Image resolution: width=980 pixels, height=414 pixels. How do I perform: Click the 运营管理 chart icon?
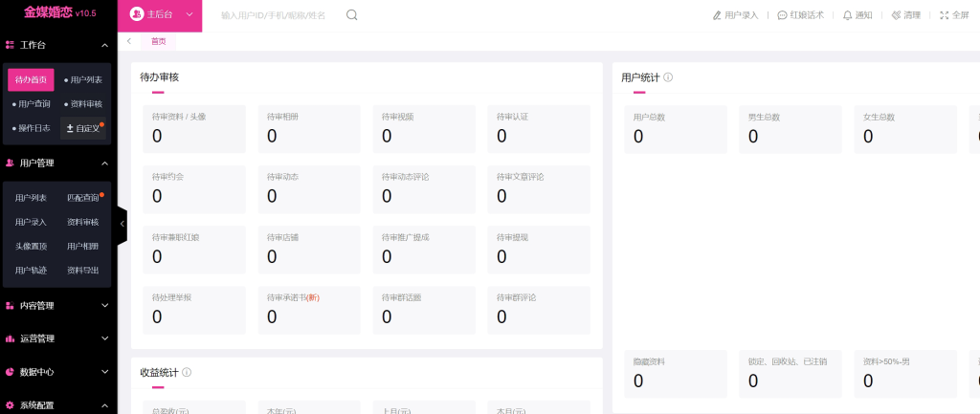(x=10, y=338)
